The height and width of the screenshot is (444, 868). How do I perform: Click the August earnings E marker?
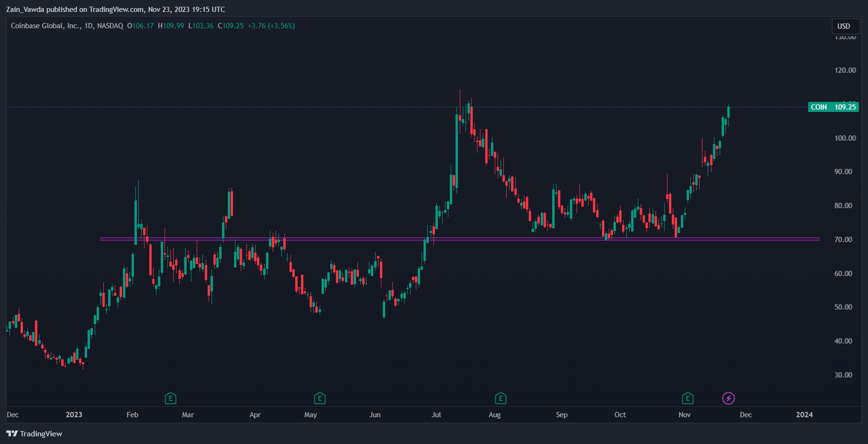[x=501, y=398]
